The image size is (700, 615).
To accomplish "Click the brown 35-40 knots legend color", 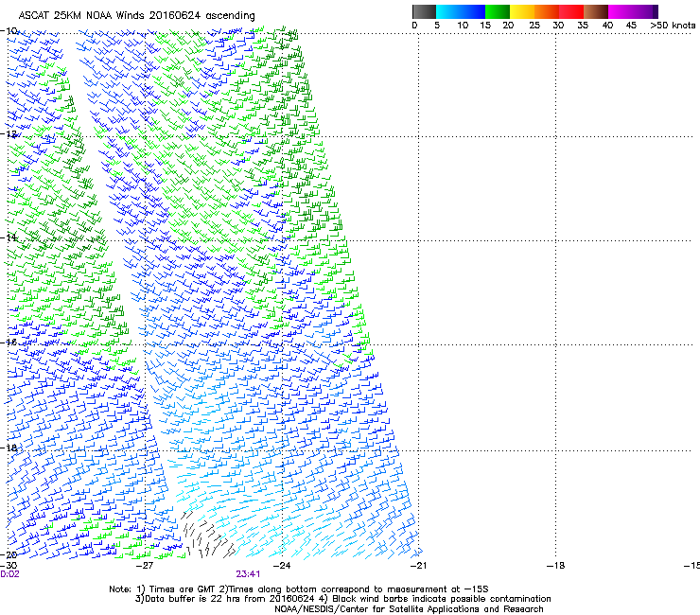I will [596, 11].
